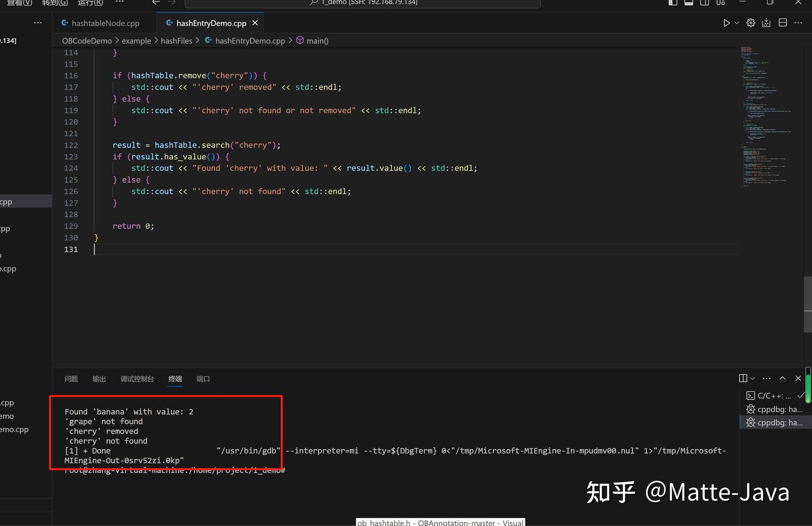Run the C++ file with the play icon

point(726,23)
